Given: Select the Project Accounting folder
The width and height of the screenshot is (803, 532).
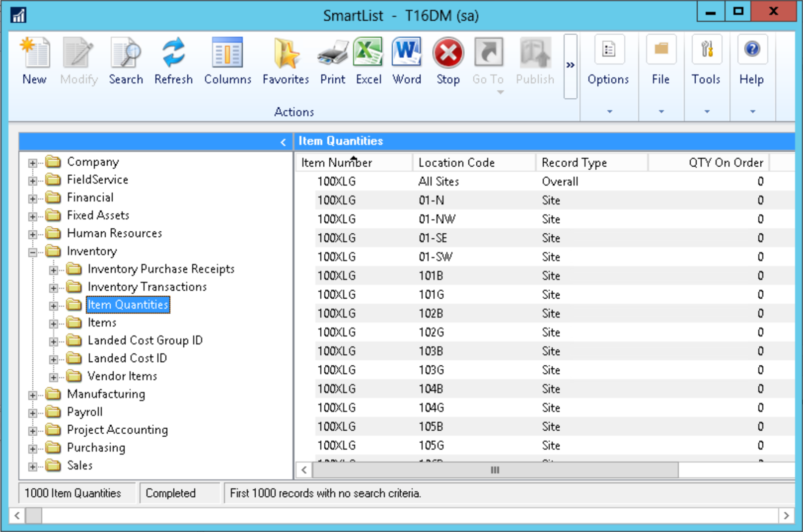Looking at the screenshot, I should click(x=117, y=430).
